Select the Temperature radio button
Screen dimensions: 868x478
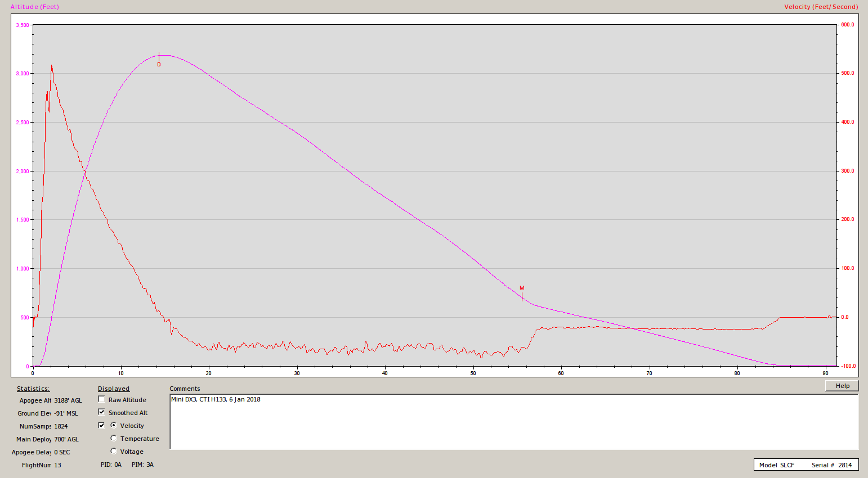[x=114, y=438]
